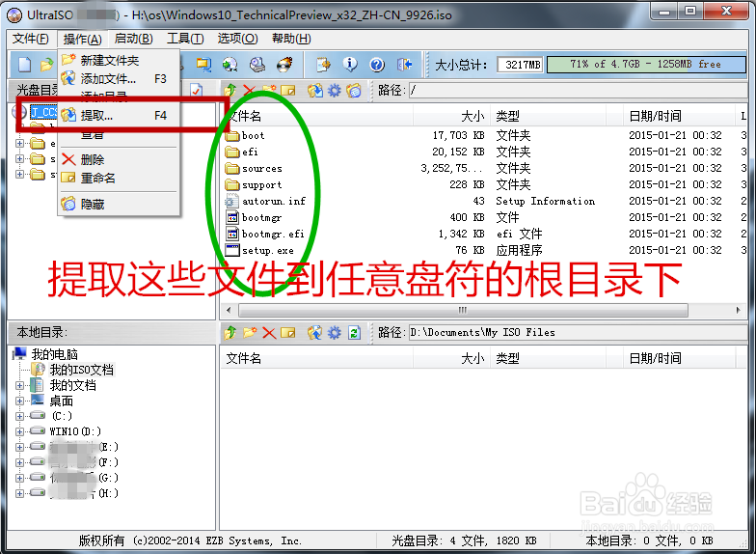The height and width of the screenshot is (554, 756).
Task: Click the ISO list horizontal scrollbar thumb
Action: pos(463,310)
